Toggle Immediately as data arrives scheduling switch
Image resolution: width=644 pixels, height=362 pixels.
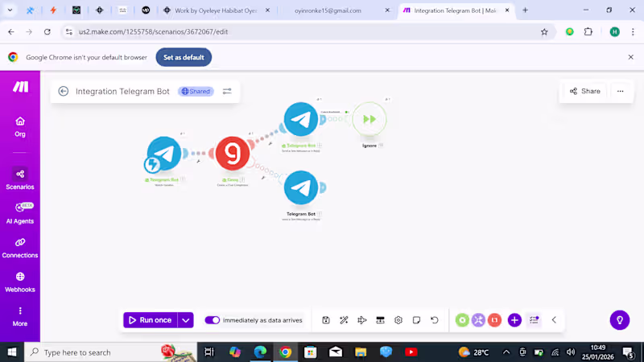[213, 320]
